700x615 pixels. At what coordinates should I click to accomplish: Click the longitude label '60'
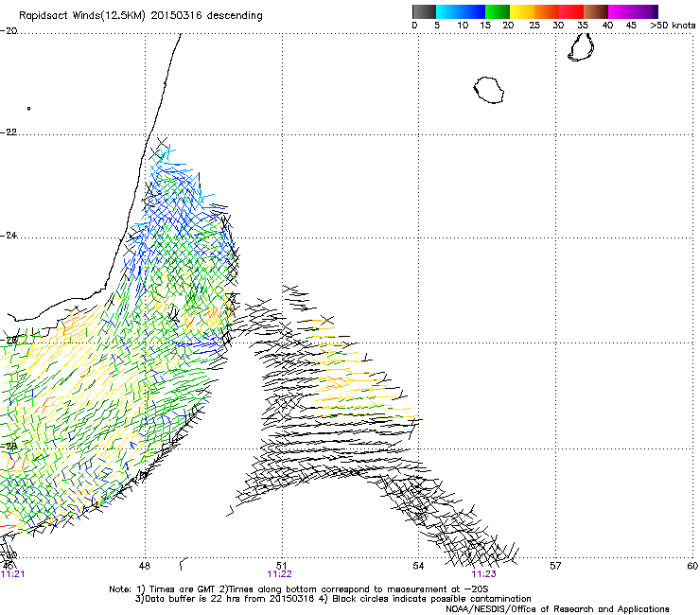[692, 566]
